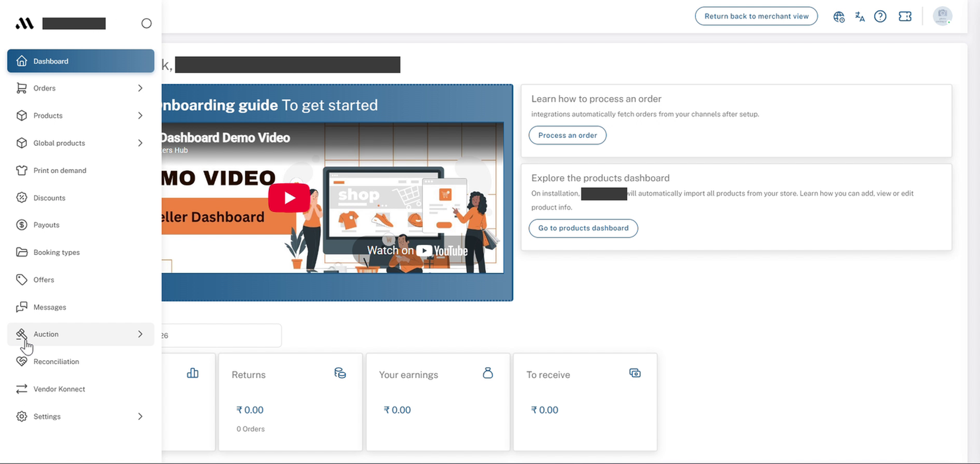
Task: Click the To receive wallet icon
Action: pyautogui.click(x=635, y=373)
